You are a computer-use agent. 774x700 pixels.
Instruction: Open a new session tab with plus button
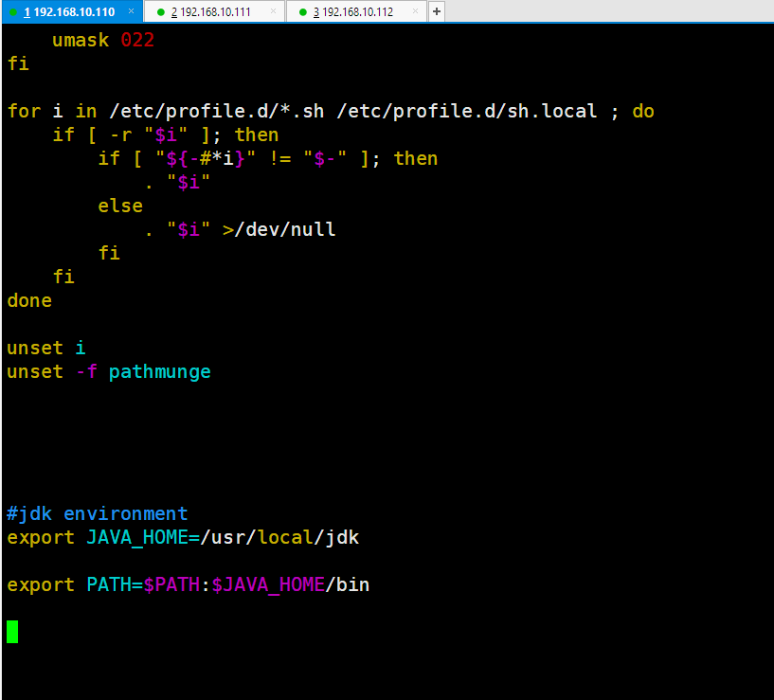point(437,12)
